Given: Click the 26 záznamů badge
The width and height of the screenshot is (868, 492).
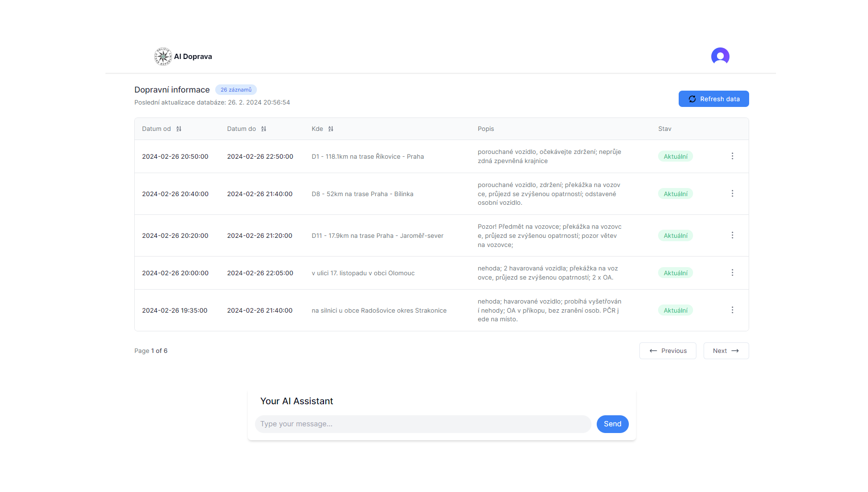Looking at the screenshot, I should tap(236, 90).
